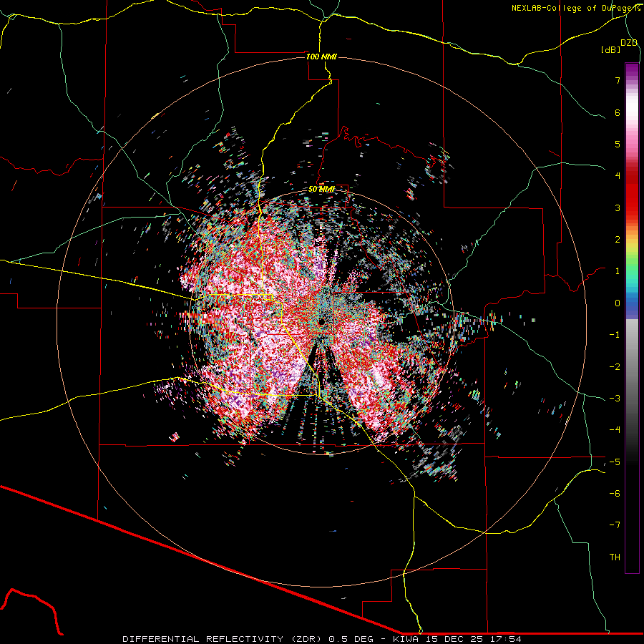Select the "4" value on the ZDR scale
644x644 pixels.
(x=618, y=176)
